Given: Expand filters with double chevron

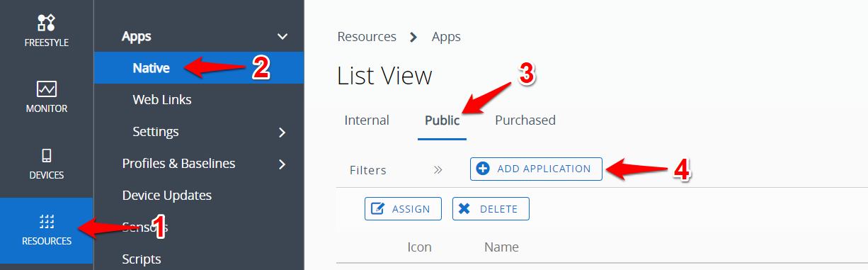Looking at the screenshot, I should point(438,170).
